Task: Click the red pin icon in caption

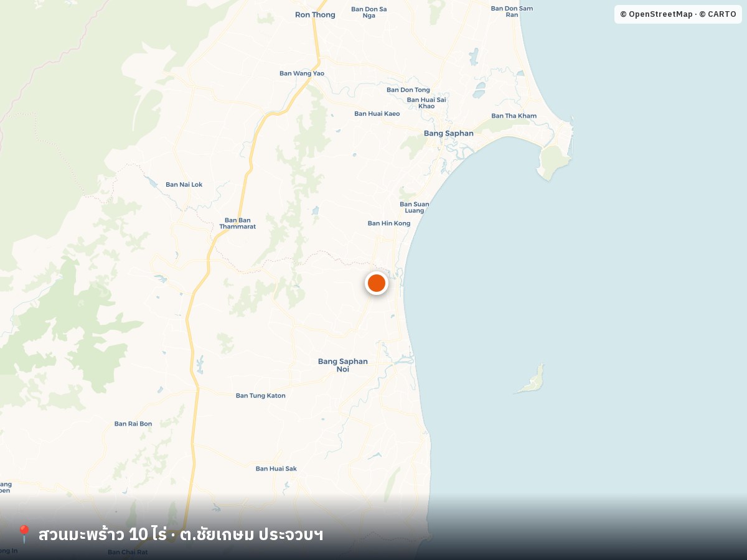Action: tap(24, 534)
